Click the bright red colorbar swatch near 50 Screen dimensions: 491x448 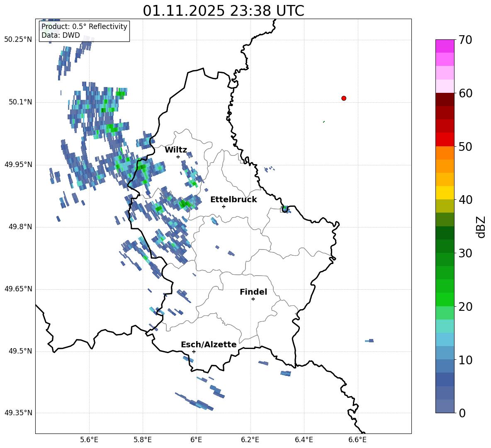click(x=445, y=140)
